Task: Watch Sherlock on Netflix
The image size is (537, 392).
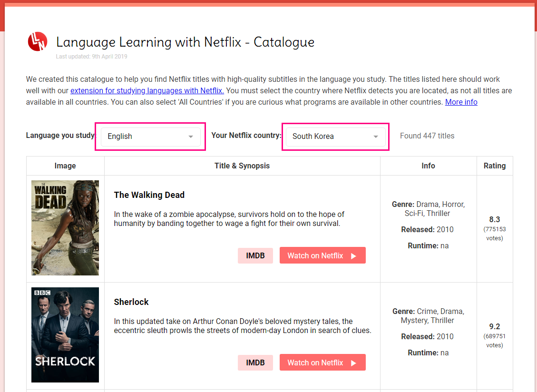Action: (322, 363)
